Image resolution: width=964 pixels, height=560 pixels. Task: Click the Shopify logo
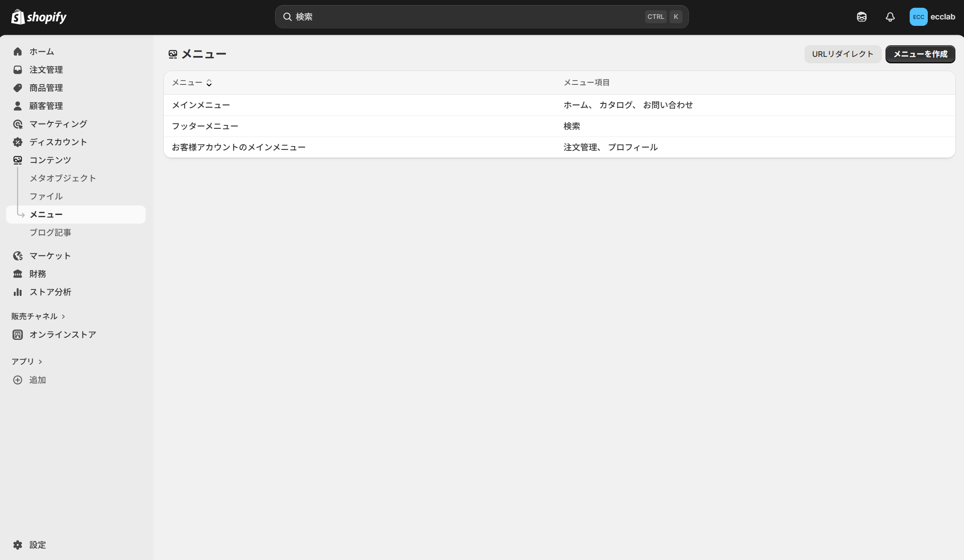pyautogui.click(x=39, y=17)
